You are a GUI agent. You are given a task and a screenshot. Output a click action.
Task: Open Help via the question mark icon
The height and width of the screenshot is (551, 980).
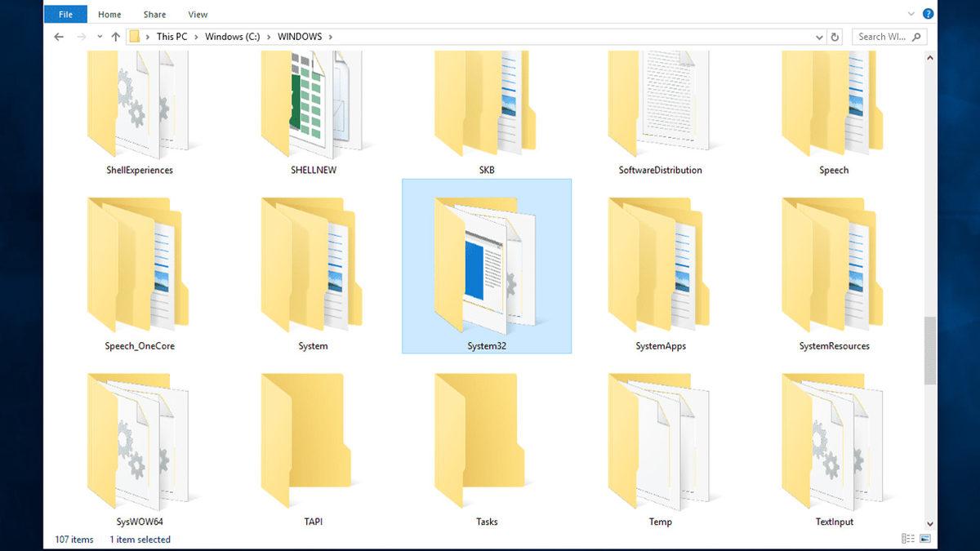(x=928, y=13)
